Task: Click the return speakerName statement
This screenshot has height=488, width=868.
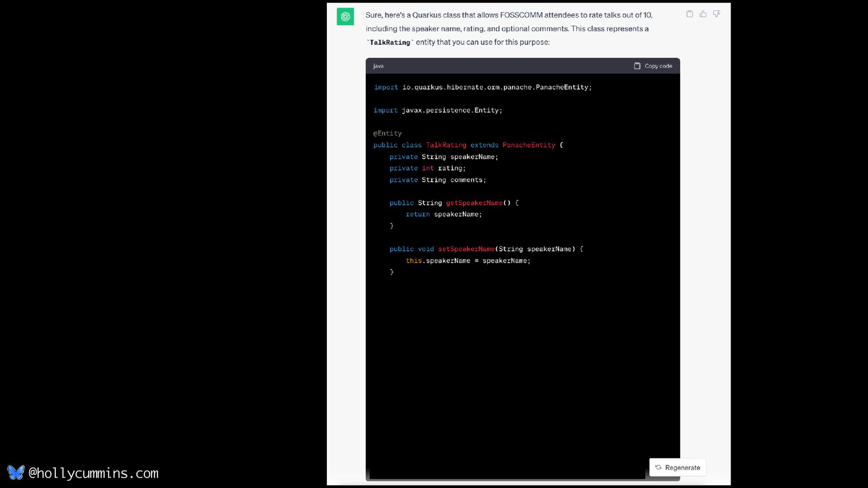Action: (443, 214)
